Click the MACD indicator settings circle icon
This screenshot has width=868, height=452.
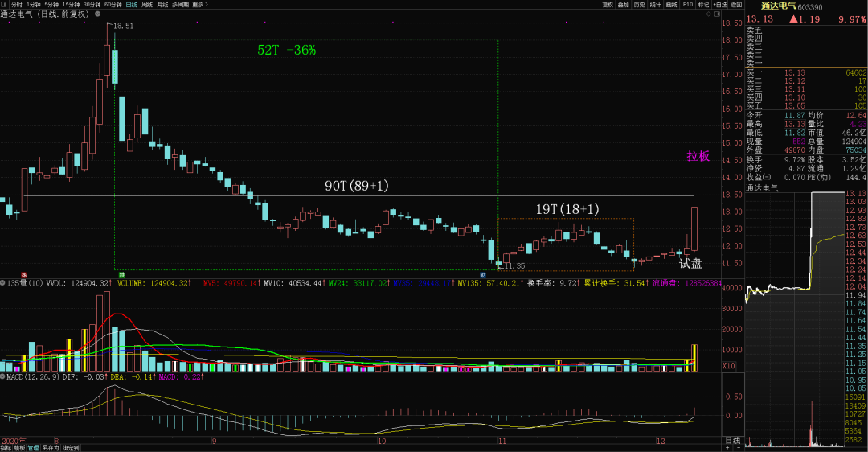click(x=2, y=376)
